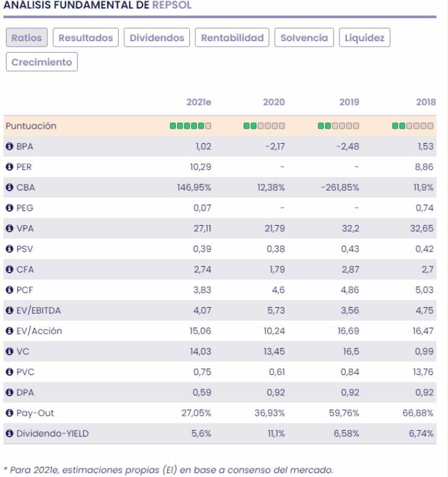
Task: Open Dividendo-YIELD info icon
Action: (10, 434)
